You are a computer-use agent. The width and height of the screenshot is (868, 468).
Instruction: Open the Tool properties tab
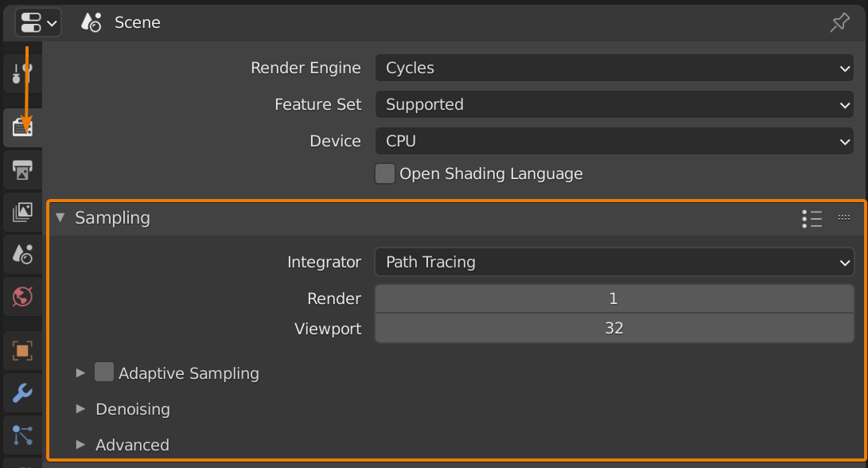[x=22, y=75]
